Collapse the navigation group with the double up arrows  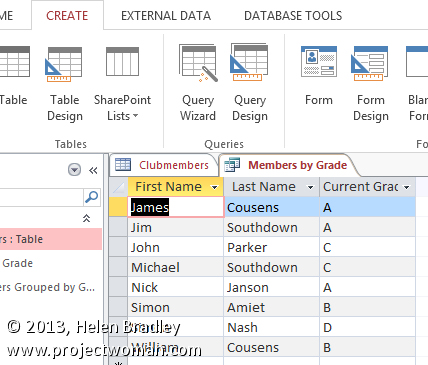tap(86, 218)
